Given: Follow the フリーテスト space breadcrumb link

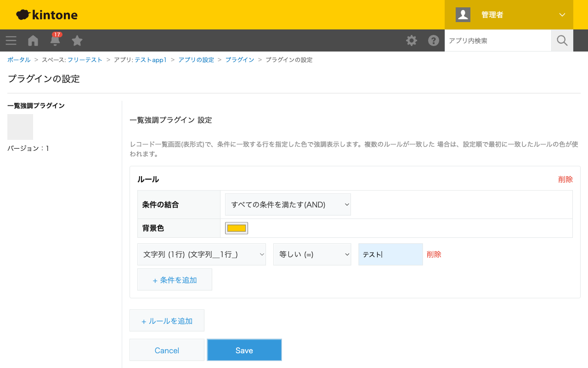Looking at the screenshot, I should [x=85, y=60].
